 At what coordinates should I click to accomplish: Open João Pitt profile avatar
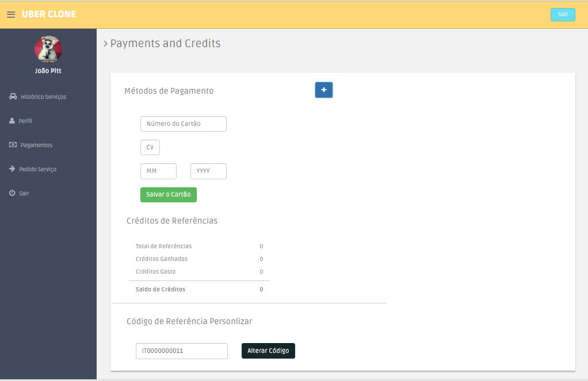coord(48,49)
